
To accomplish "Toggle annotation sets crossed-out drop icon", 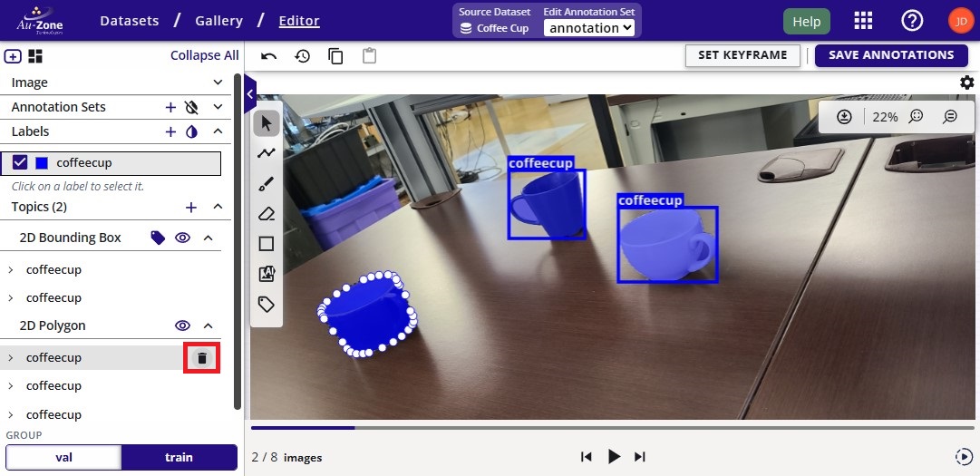I will [x=192, y=108].
